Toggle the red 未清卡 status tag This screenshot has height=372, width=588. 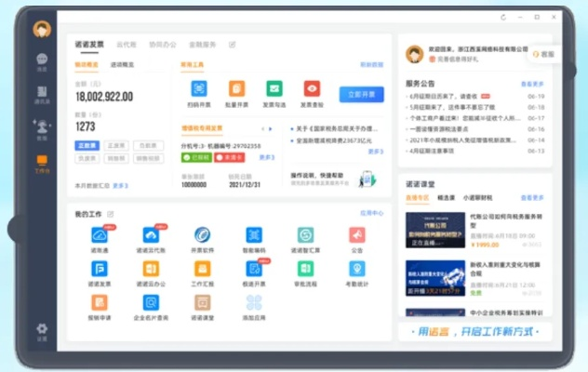[220, 157]
